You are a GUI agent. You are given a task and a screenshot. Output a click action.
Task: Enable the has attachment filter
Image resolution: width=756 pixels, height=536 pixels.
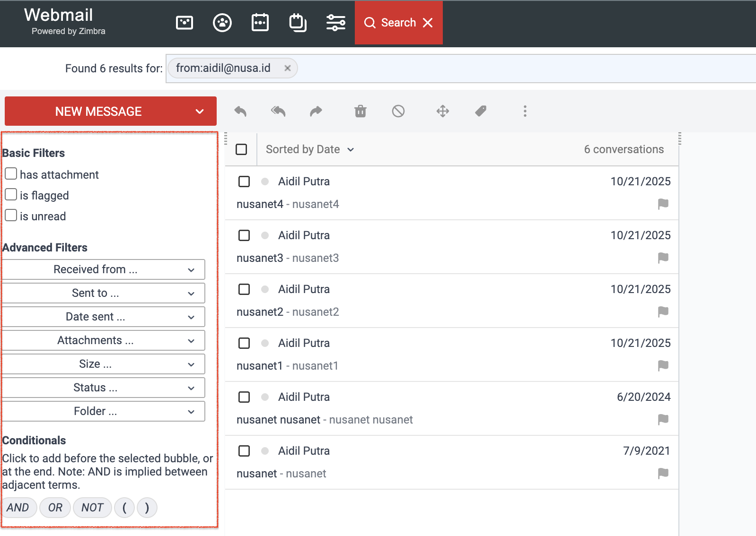11,174
